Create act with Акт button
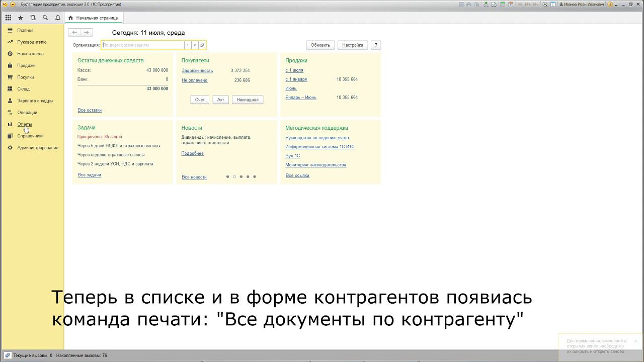The image size is (644, 362). tap(220, 100)
